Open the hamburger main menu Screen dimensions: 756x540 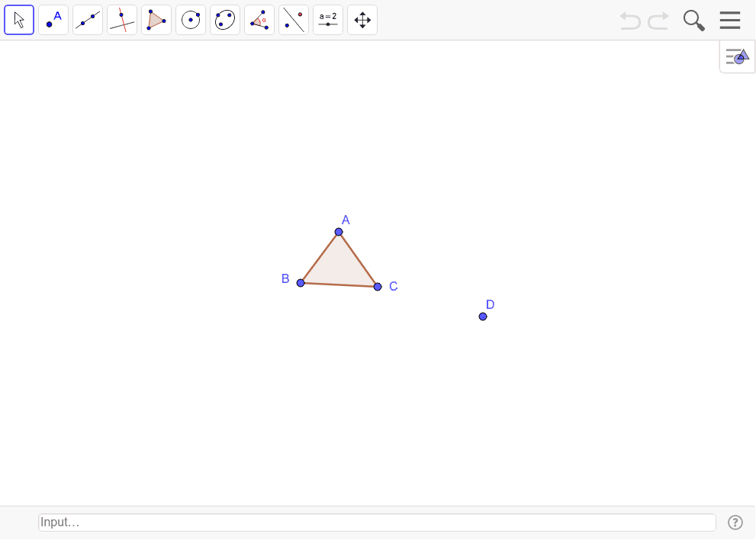coord(730,21)
